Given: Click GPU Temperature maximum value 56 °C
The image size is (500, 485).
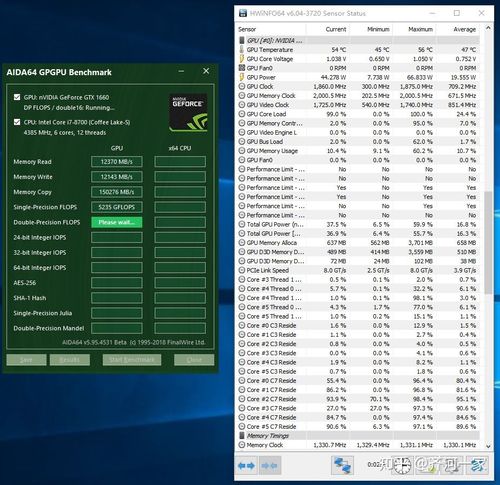Looking at the screenshot, I should (425, 50).
